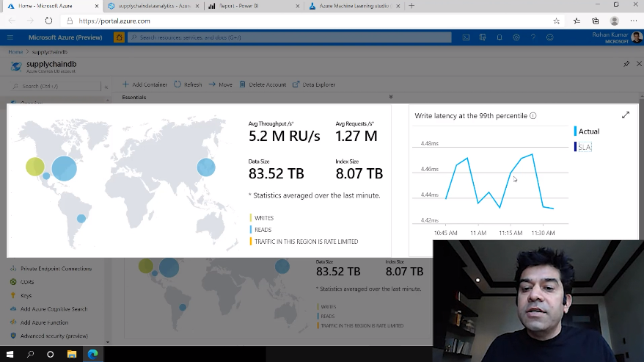The width and height of the screenshot is (644, 362).
Task: Collapse the left navigation menu pane
Action: 106,86
